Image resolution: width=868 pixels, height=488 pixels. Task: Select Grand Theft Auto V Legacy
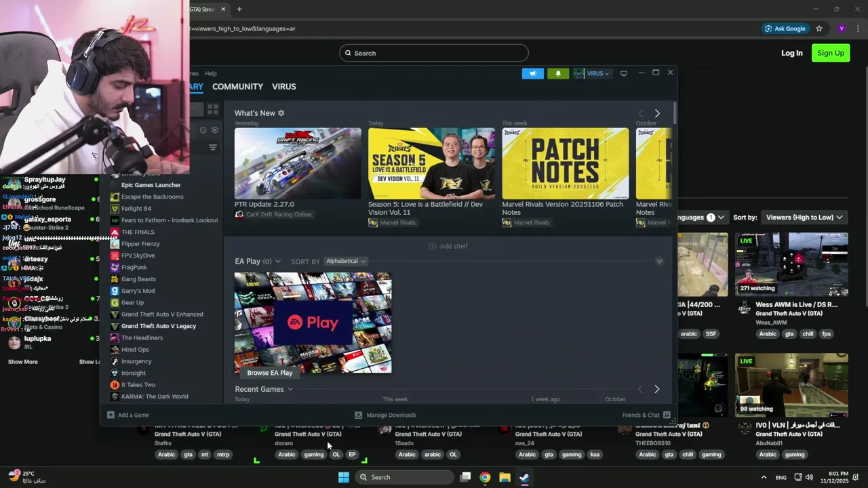158,326
